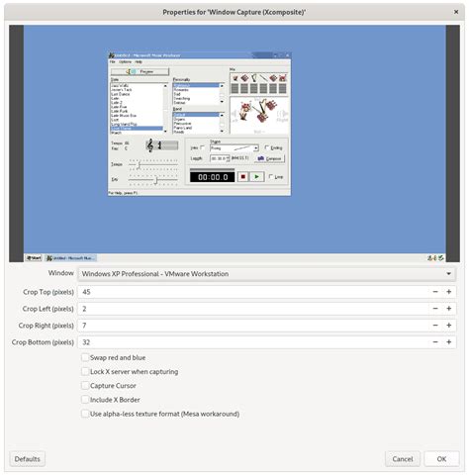Screen dimensions: 469x476
Task: Decrease Crop Right with the minus button
Action: pyautogui.click(x=435, y=326)
